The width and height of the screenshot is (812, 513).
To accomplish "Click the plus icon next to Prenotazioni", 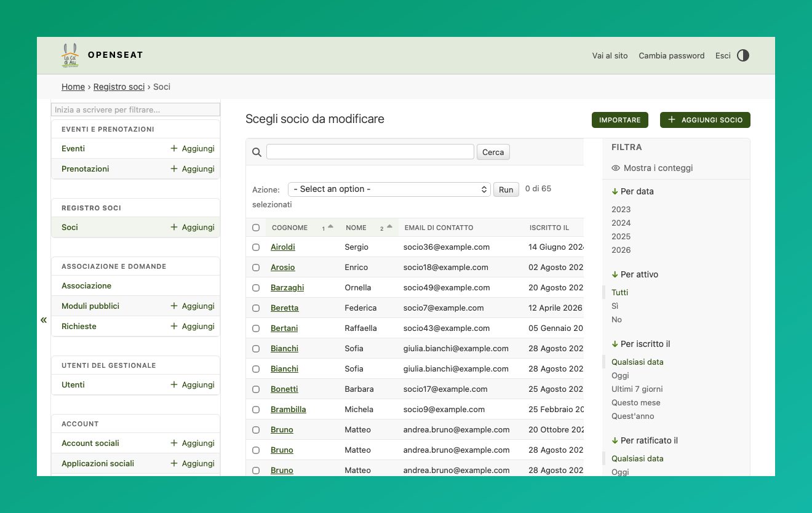I will pyautogui.click(x=174, y=169).
